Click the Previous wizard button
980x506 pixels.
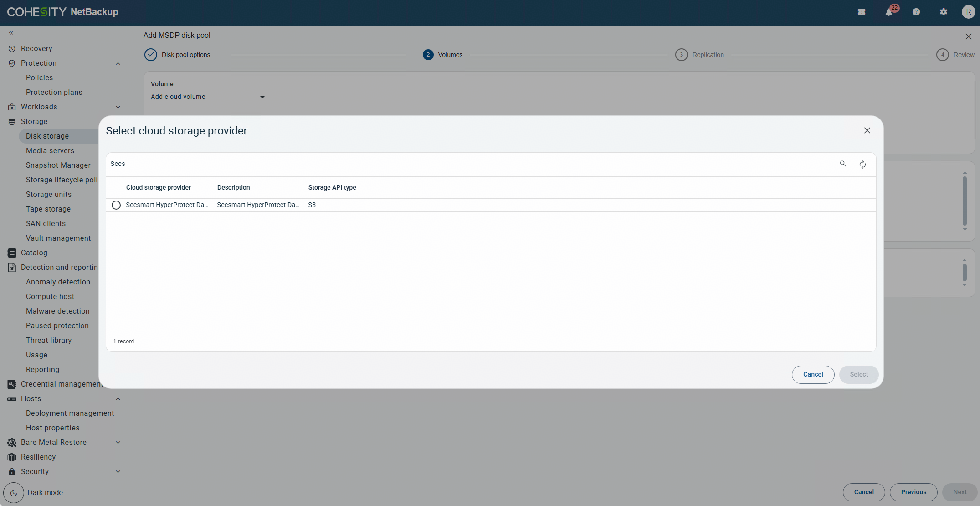click(x=913, y=492)
